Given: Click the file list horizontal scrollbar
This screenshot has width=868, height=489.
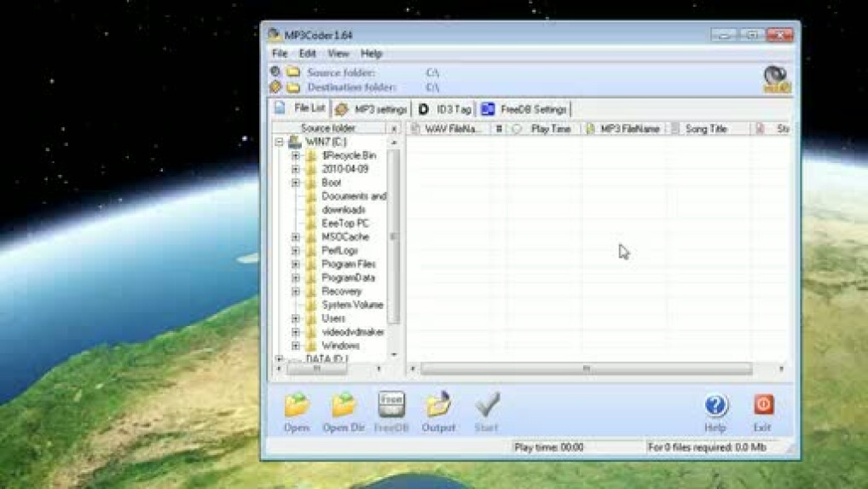Looking at the screenshot, I should click(586, 369).
